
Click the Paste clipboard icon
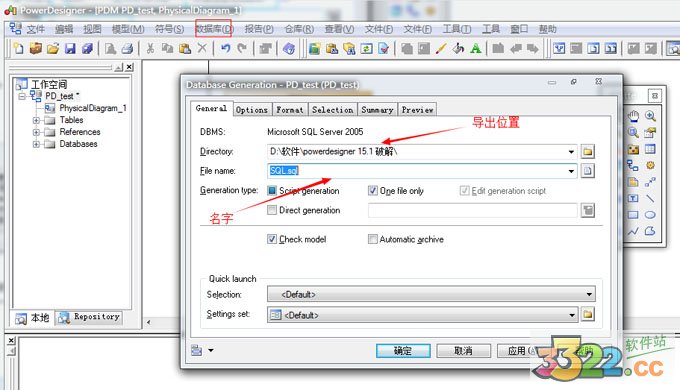(x=185, y=48)
